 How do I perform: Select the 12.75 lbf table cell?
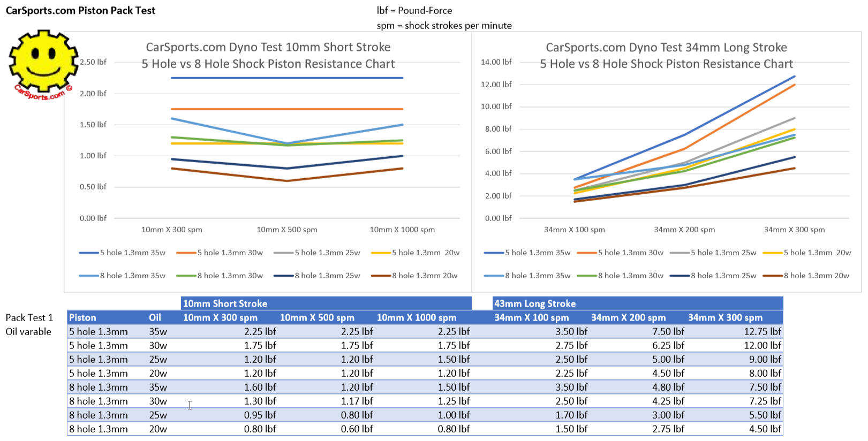pyautogui.click(x=762, y=331)
